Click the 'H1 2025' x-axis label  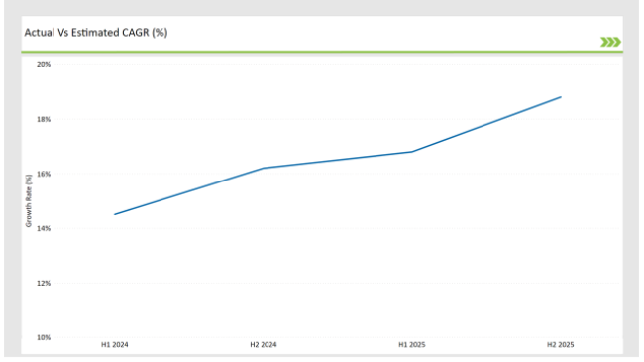tap(412, 345)
